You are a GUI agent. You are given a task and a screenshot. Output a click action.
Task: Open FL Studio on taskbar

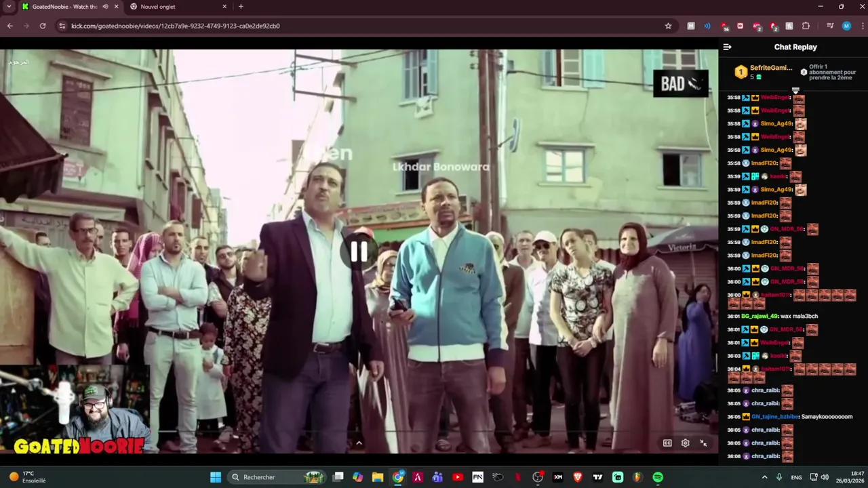(x=637, y=477)
